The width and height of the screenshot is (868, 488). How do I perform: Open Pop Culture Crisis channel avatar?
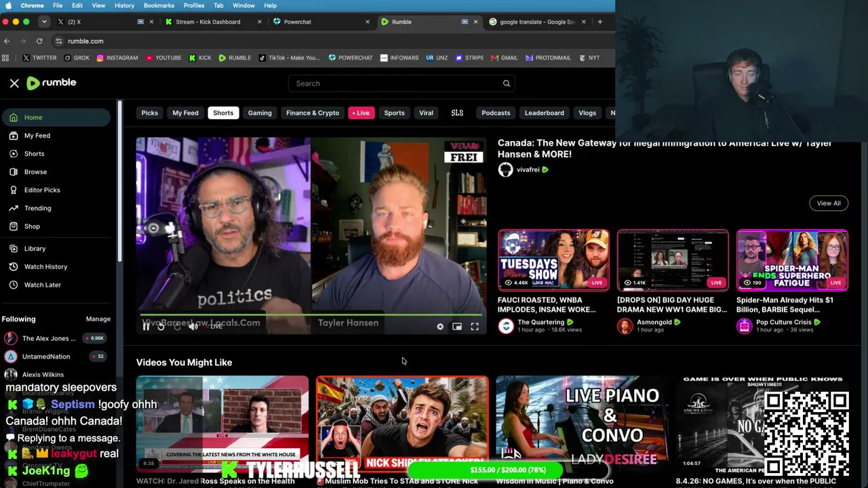[x=744, y=326]
